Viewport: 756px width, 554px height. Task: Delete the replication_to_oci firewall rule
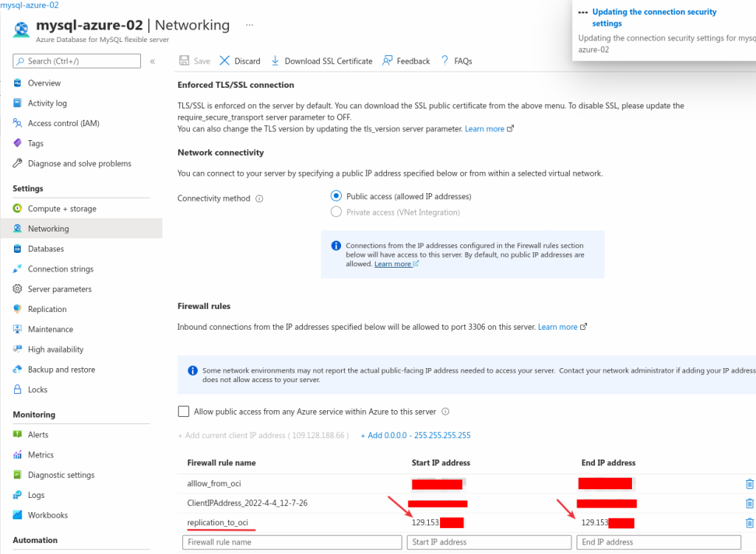coord(748,522)
